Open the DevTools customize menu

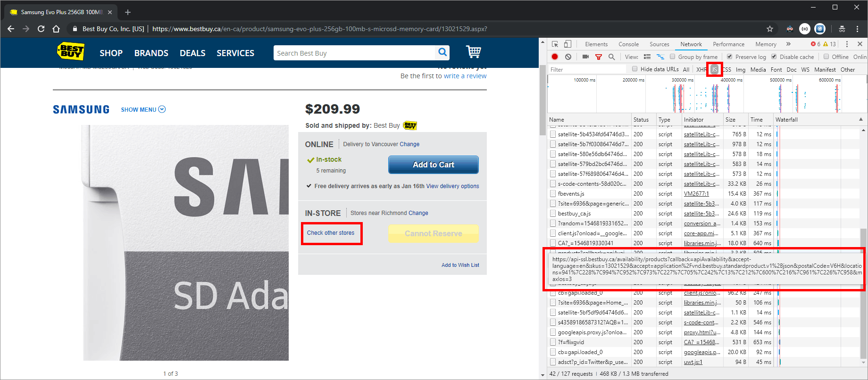(x=847, y=44)
